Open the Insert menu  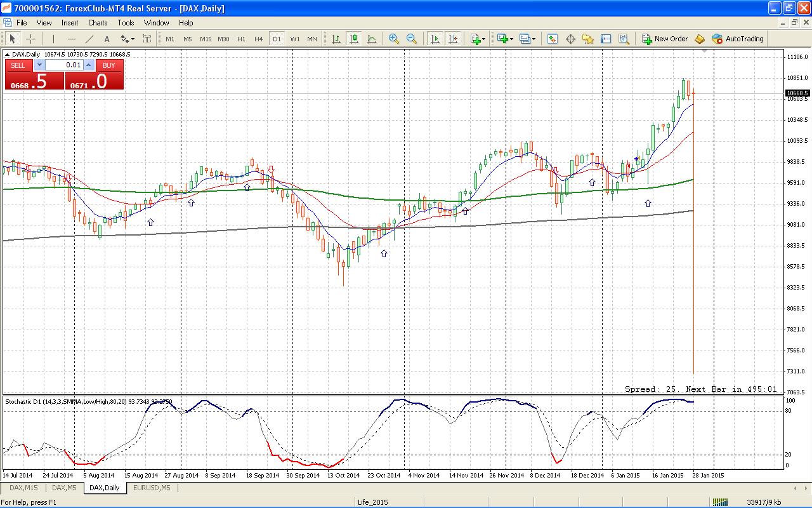point(70,22)
